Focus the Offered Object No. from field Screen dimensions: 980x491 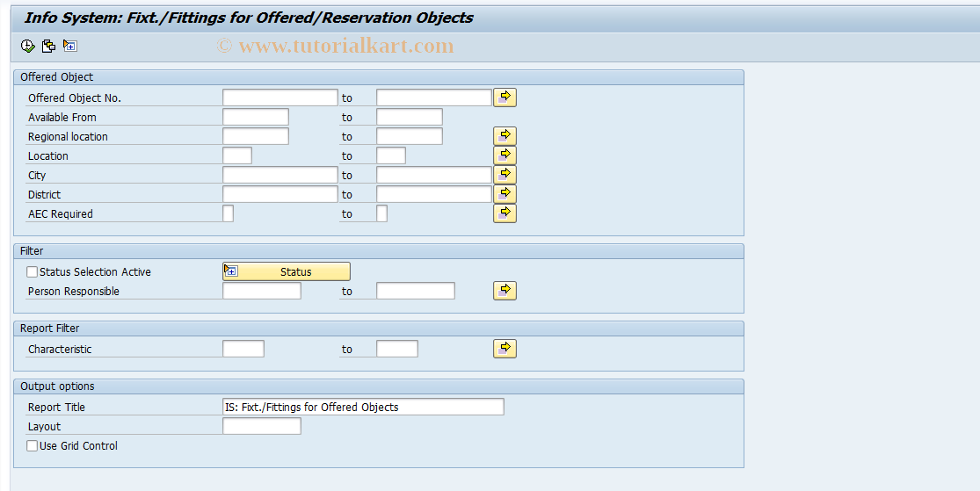click(280, 97)
